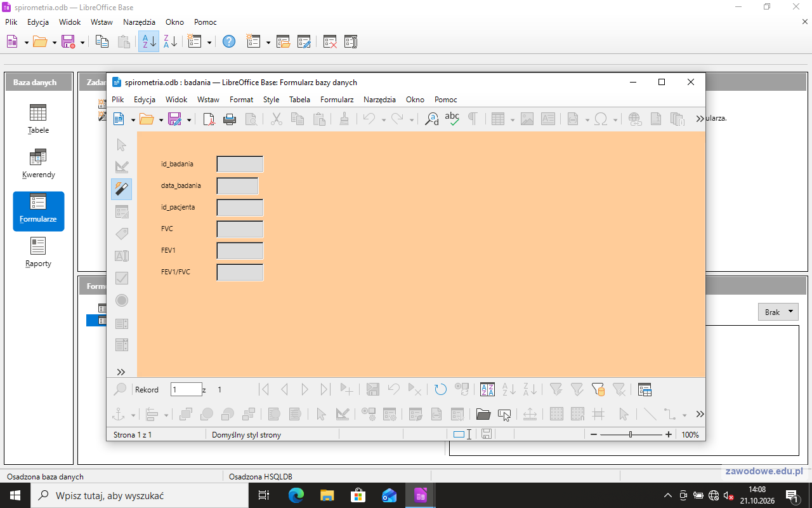Expand sidebar more controls chevron

pos(121,372)
